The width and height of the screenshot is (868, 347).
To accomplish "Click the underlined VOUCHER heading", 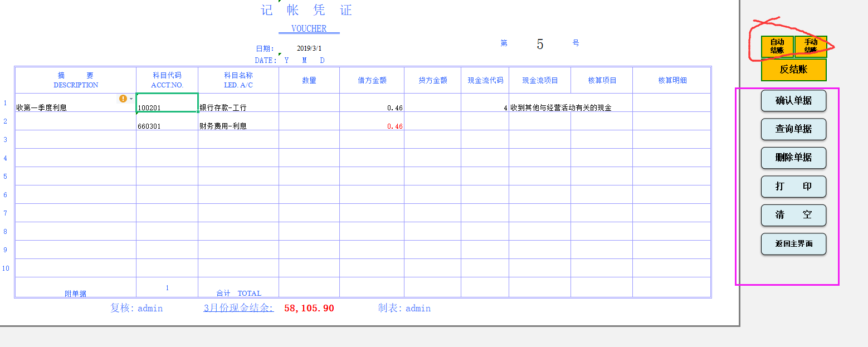I will pyautogui.click(x=309, y=28).
